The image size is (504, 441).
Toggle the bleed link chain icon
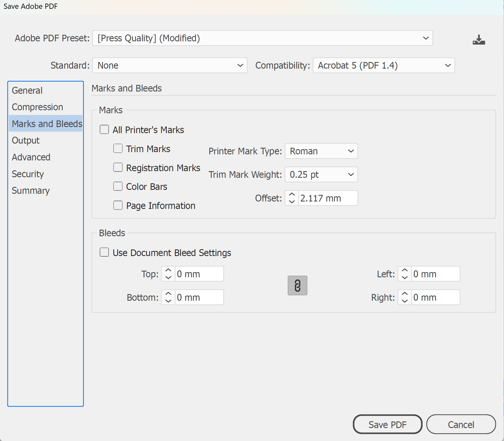[x=297, y=286]
